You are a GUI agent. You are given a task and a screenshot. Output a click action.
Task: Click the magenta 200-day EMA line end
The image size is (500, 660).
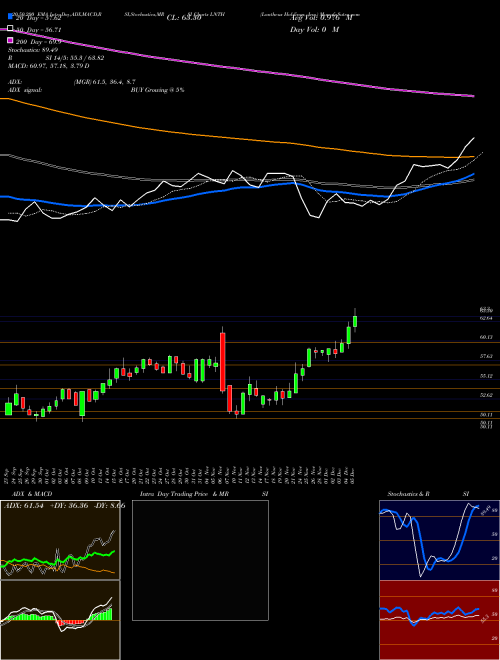(x=473, y=96)
